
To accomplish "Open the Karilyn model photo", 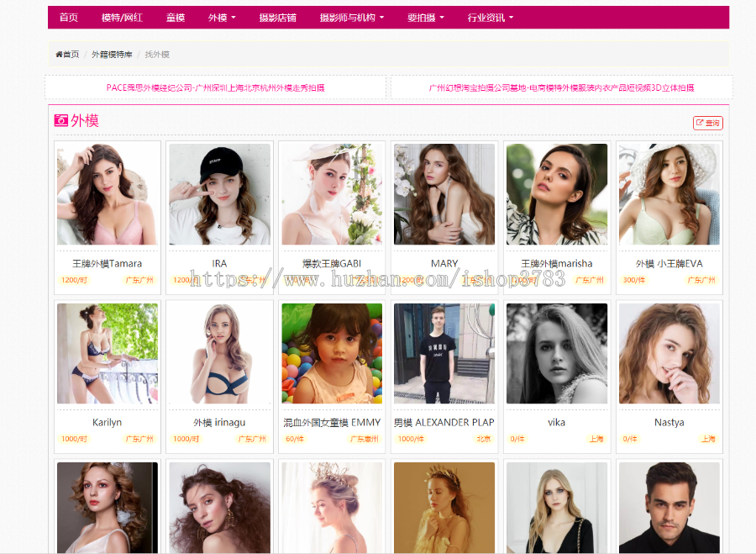I will [107, 353].
